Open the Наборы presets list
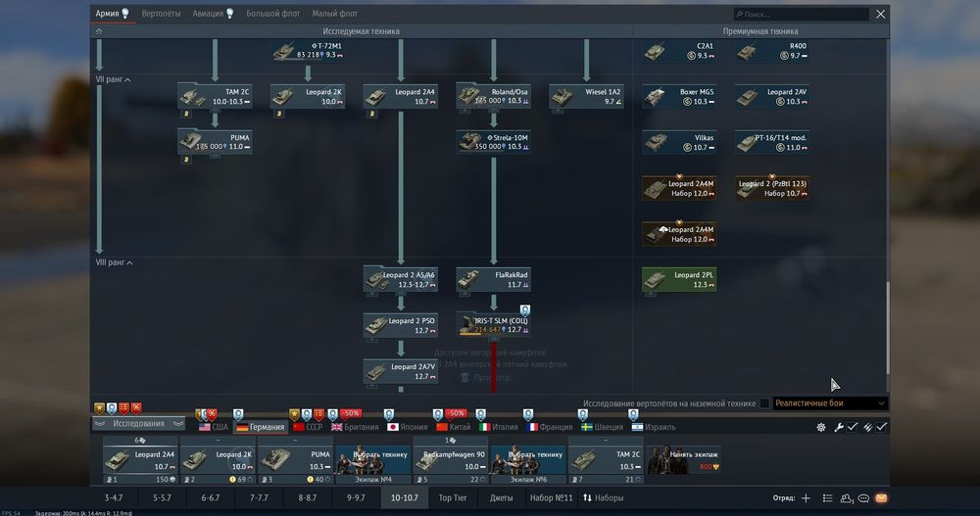Viewport: 980px width, 516px height. pyautogui.click(x=604, y=497)
